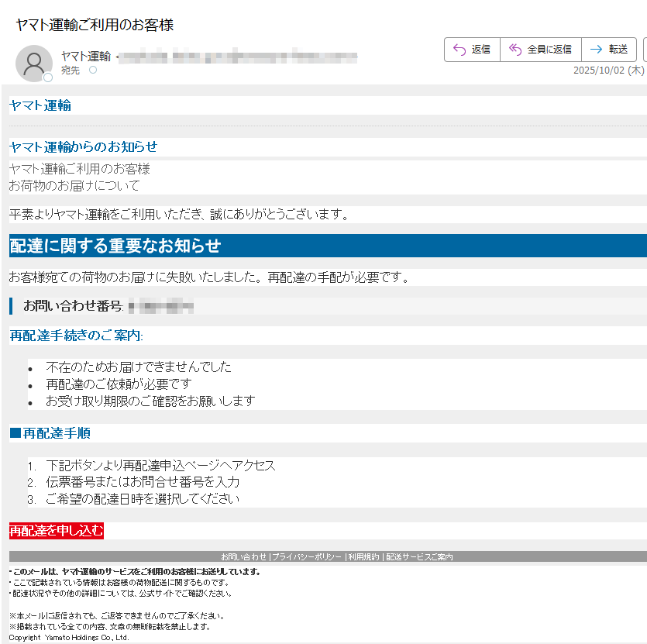Screen dimensions: 647x644
Task: Click the date 2025/10/02 (木)
Action: pyautogui.click(x=608, y=71)
